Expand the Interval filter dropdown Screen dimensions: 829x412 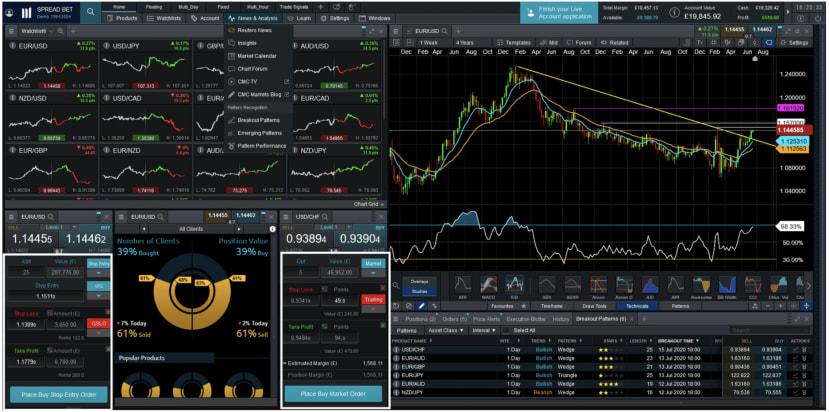click(x=483, y=330)
